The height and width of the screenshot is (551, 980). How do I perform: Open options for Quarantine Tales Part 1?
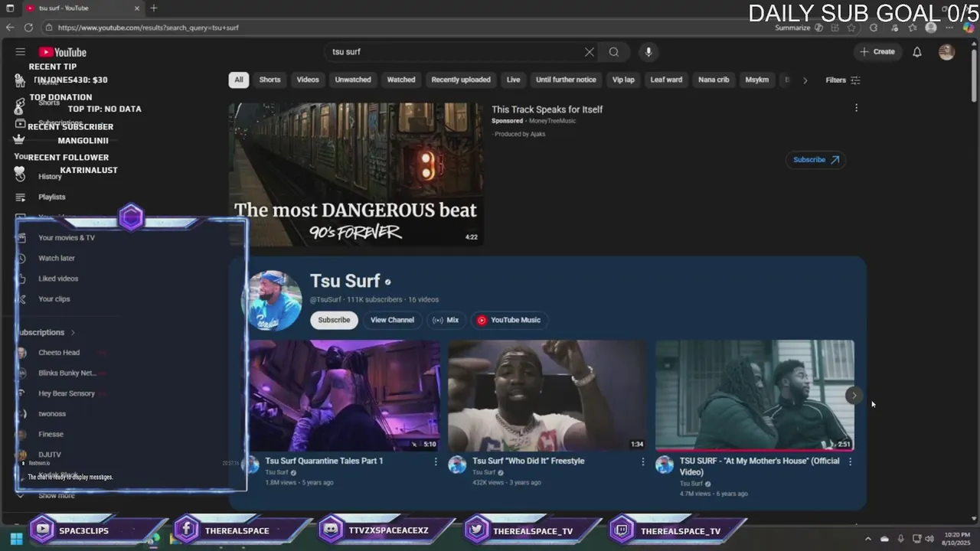[436, 461]
